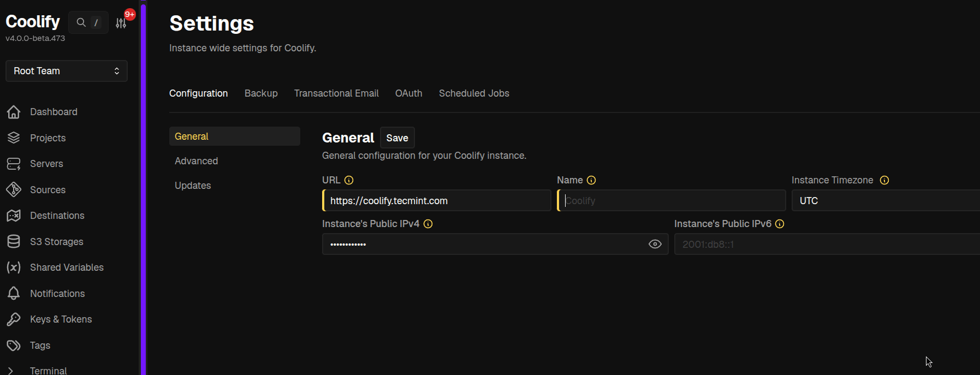Click the Sources git icon
The image size is (980, 375).
(x=14, y=189)
